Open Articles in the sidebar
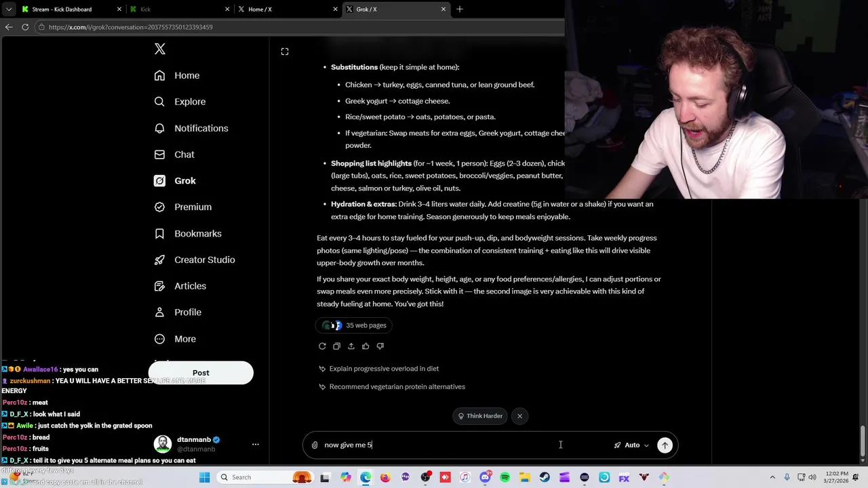The height and width of the screenshot is (488, 868). [x=180, y=286]
